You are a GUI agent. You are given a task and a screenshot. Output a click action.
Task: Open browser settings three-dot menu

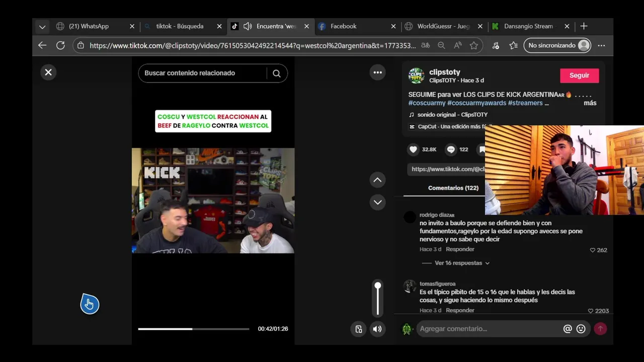click(601, 45)
